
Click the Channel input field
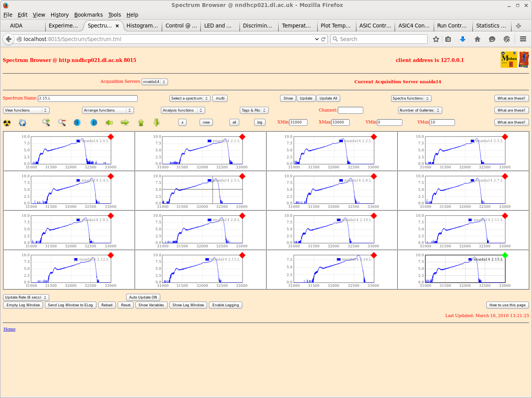[351, 110]
